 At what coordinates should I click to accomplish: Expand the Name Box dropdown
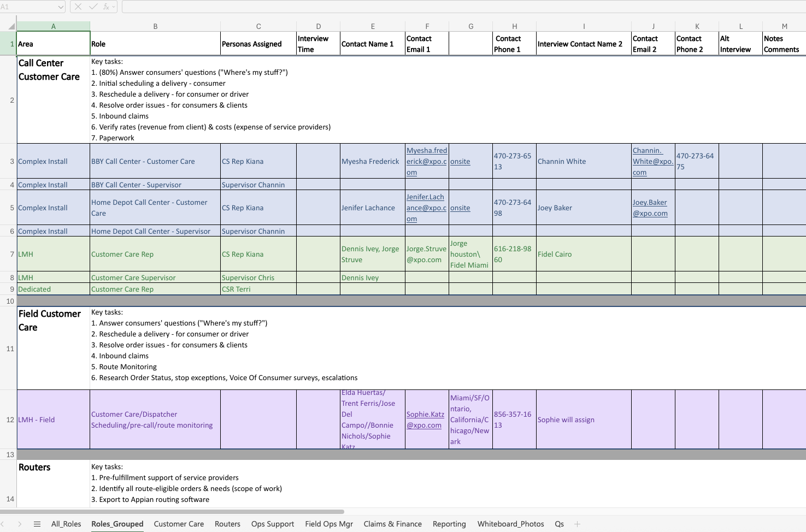[x=60, y=7]
